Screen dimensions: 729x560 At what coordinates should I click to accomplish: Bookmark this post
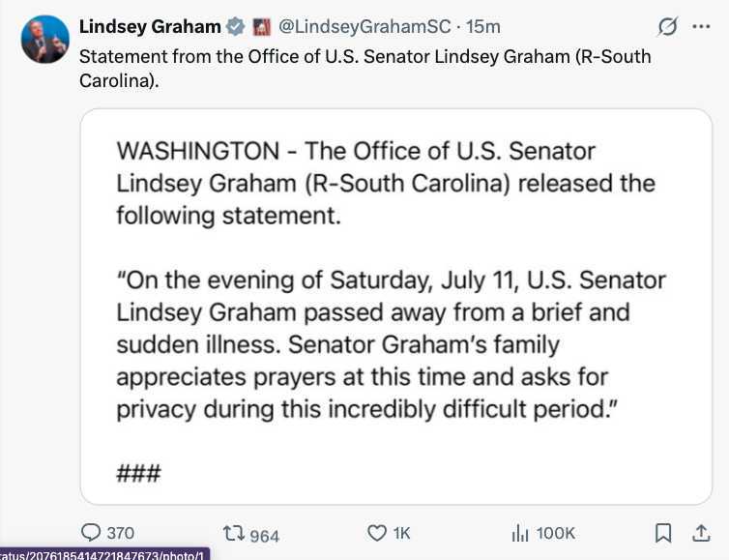pyautogui.click(x=663, y=534)
